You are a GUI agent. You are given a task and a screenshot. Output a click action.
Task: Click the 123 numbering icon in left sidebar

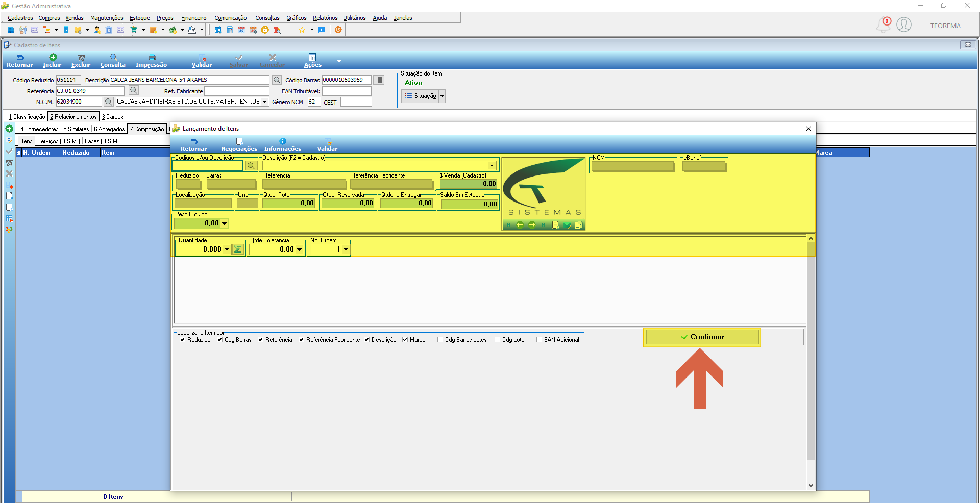pos(9,229)
